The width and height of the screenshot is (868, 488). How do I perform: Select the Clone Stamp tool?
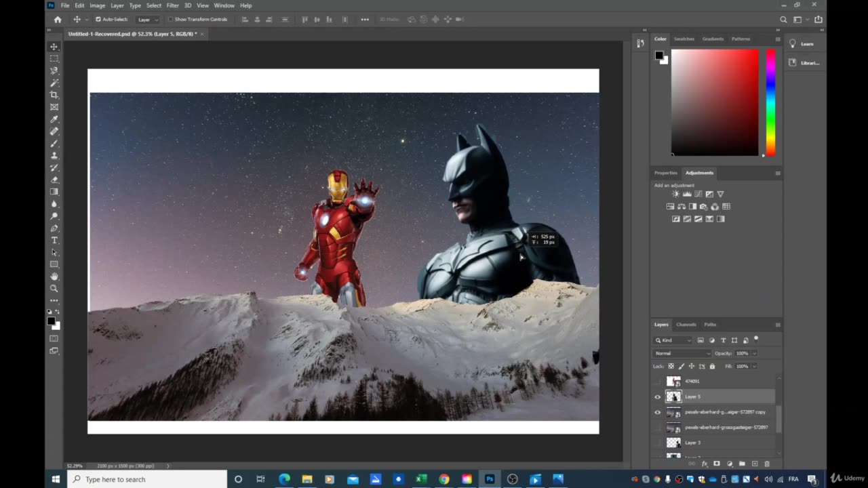[54, 156]
